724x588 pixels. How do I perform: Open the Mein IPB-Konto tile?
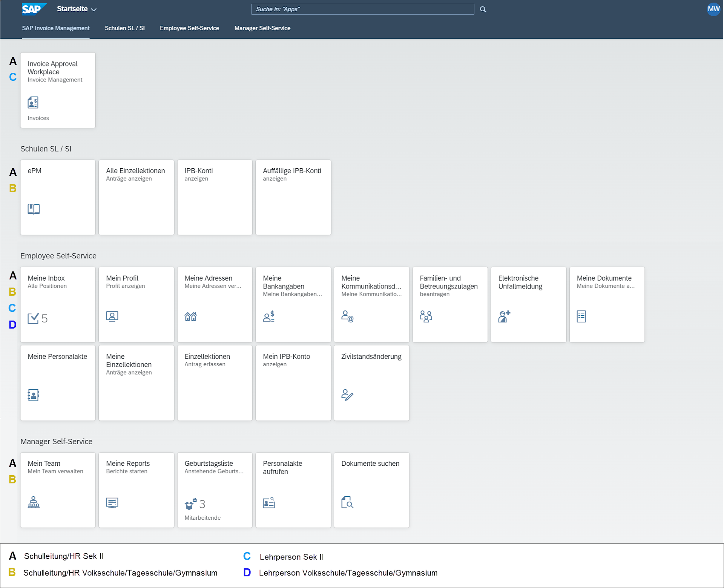click(293, 382)
